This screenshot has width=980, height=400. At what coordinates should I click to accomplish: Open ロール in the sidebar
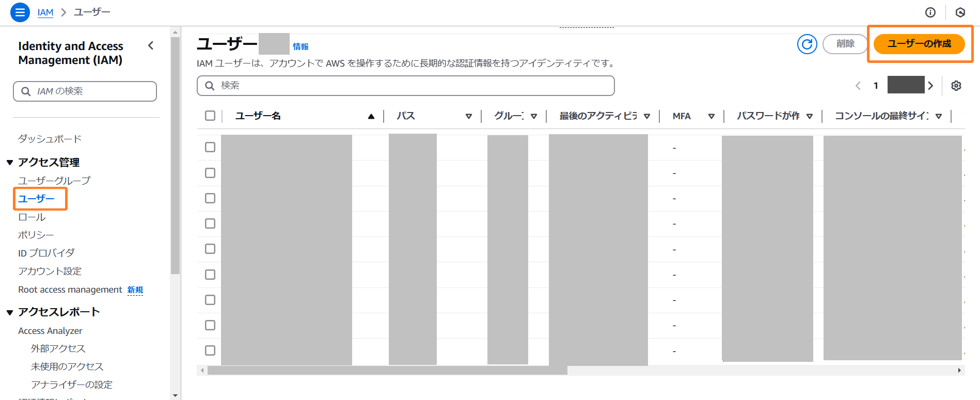tap(32, 217)
